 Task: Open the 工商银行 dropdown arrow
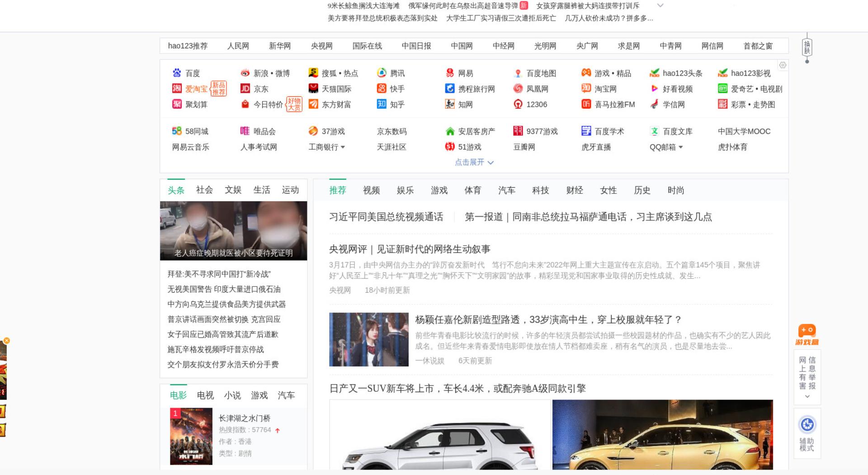tap(343, 147)
